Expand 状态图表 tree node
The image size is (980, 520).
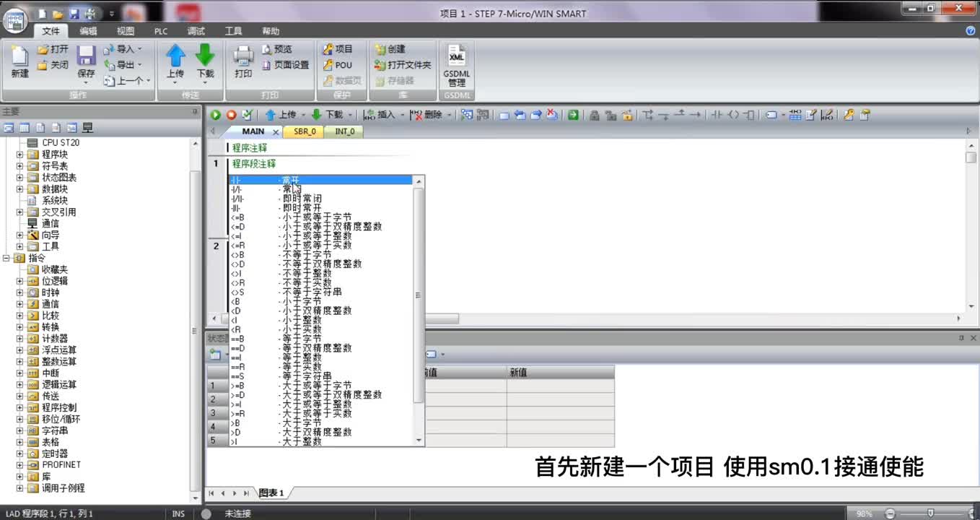20,178
